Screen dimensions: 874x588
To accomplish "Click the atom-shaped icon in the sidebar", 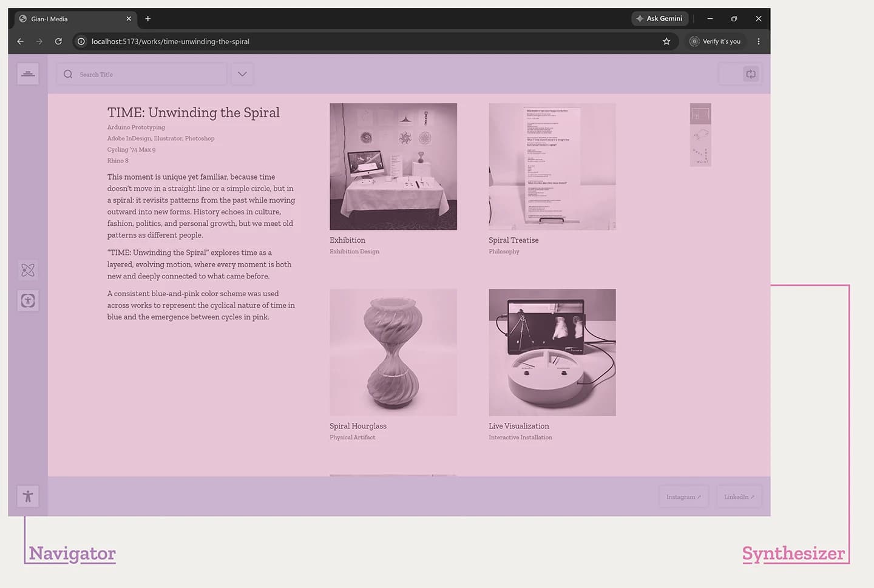I will pyautogui.click(x=28, y=270).
